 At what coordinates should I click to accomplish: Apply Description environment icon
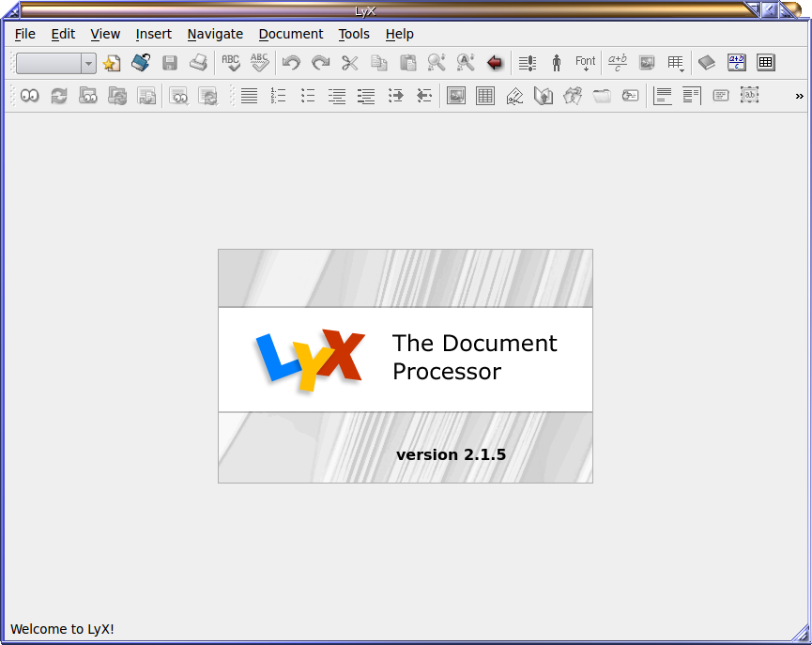click(x=366, y=96)
